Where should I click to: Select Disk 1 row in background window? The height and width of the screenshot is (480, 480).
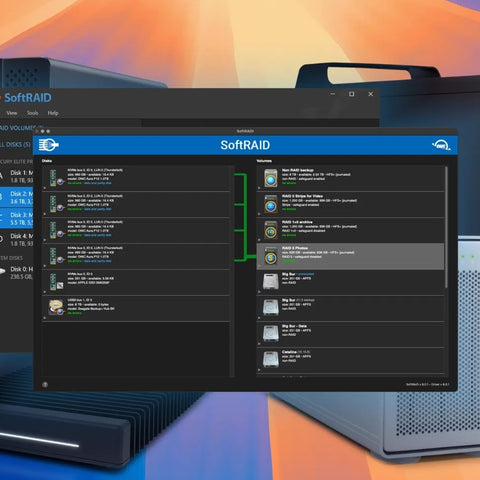coord(17,176)
